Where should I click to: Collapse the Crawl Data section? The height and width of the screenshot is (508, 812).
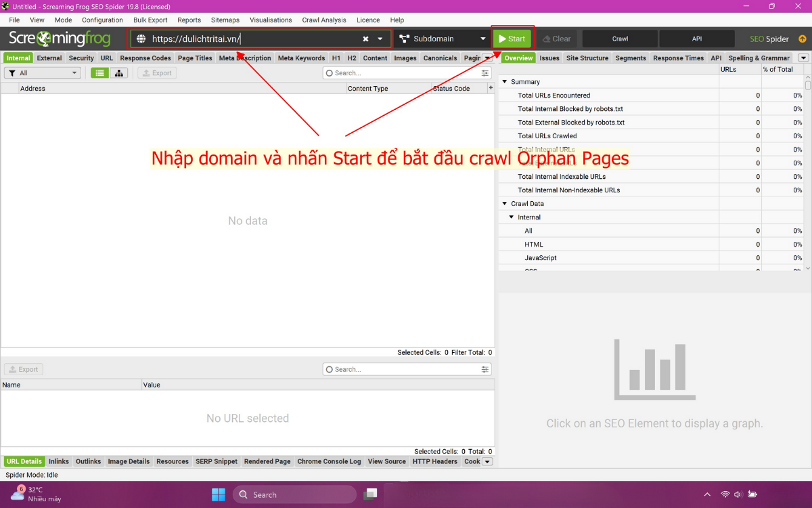504,203
